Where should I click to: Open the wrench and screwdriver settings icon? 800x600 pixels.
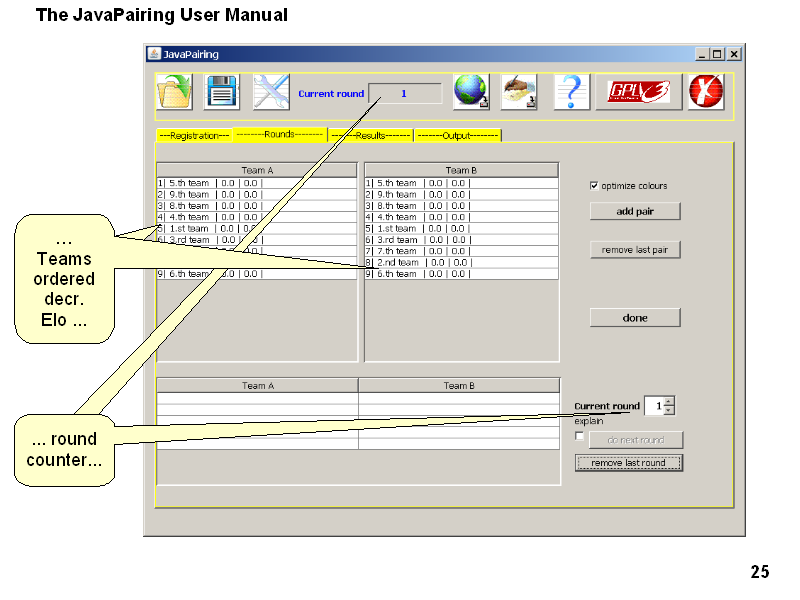click(270, 92)
